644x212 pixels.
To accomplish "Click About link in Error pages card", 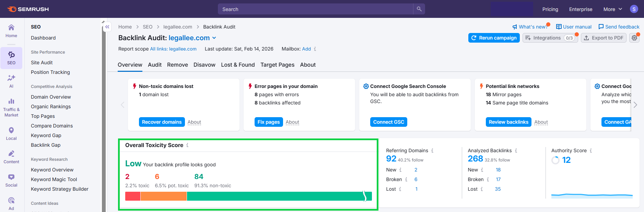I will [292, 122].
